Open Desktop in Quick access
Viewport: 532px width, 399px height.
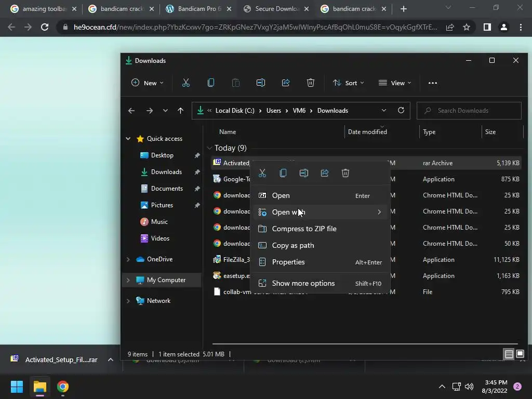coord(162,155)
